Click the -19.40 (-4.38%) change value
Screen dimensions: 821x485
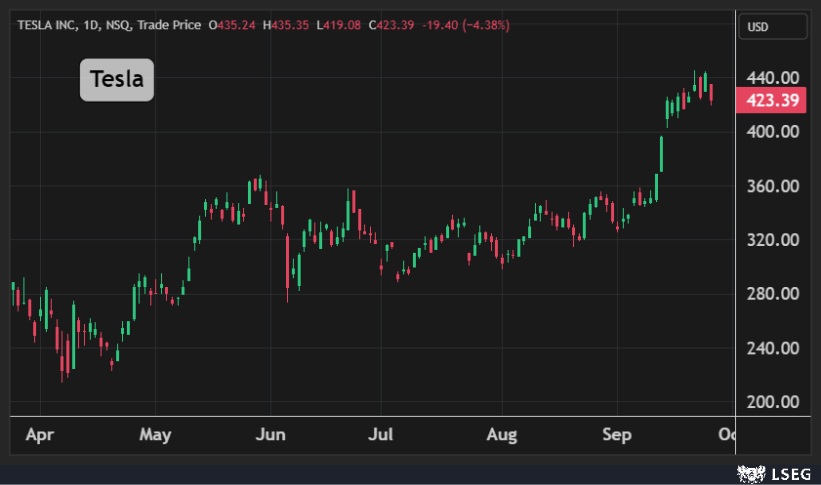click(465, 25)
